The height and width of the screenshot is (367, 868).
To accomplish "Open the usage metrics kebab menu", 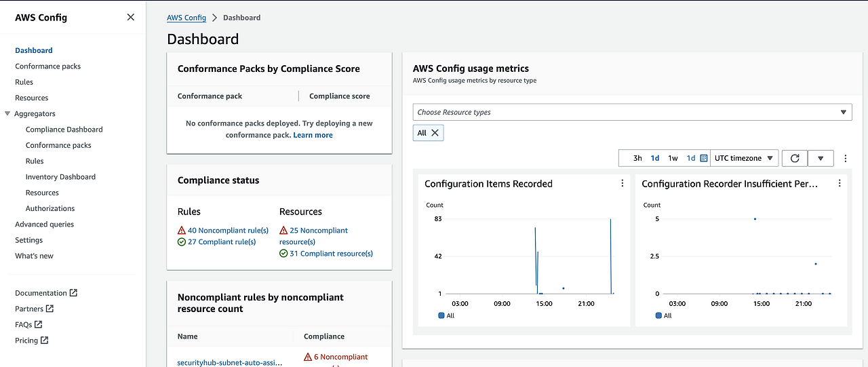I will tap(846, 158).
